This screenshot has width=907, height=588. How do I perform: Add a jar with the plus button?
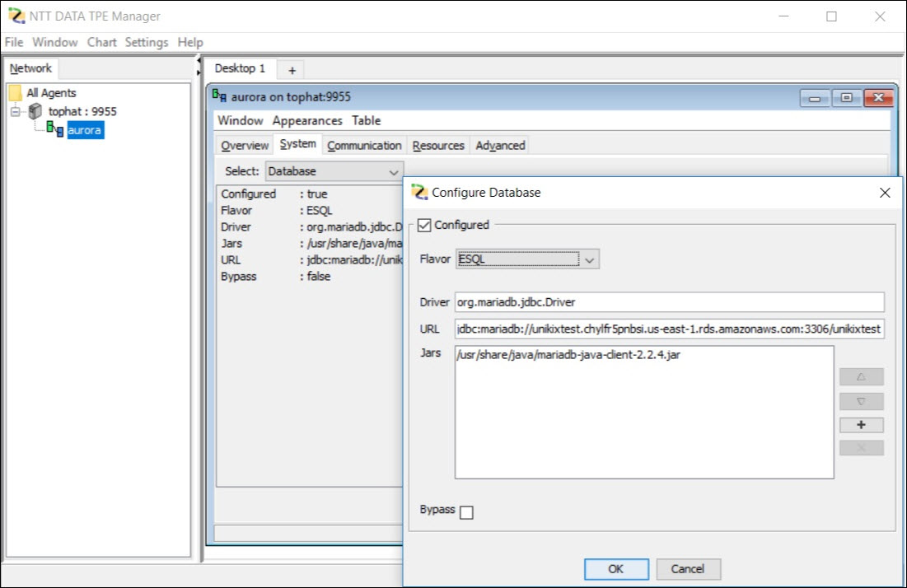[862, 425]
